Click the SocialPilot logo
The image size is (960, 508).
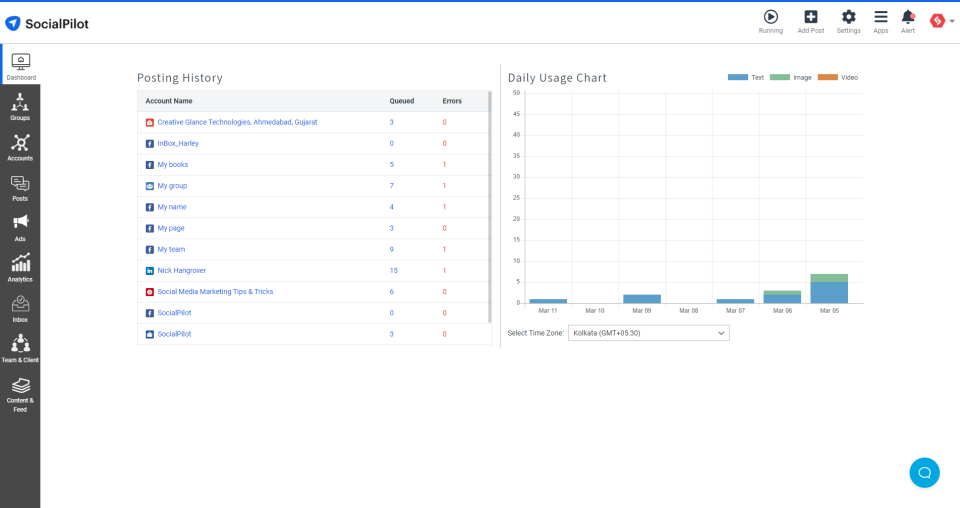[x=47, y=23]
